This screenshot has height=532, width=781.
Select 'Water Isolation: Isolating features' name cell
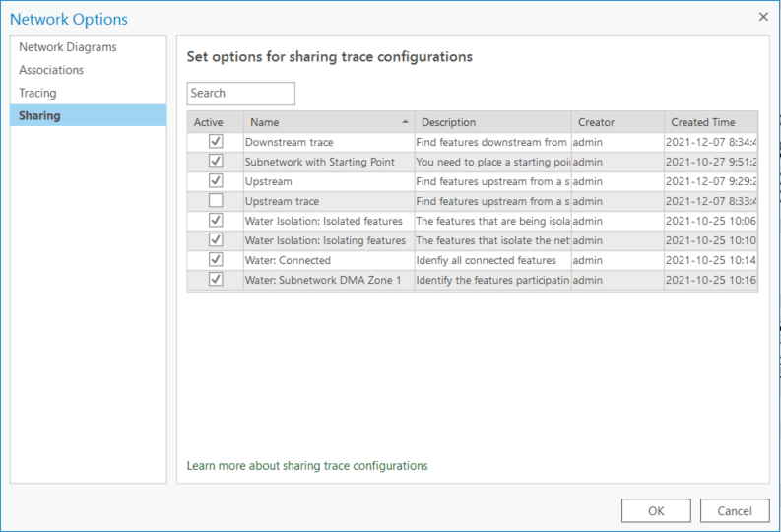pyautogui.click(x=329, y=240)
